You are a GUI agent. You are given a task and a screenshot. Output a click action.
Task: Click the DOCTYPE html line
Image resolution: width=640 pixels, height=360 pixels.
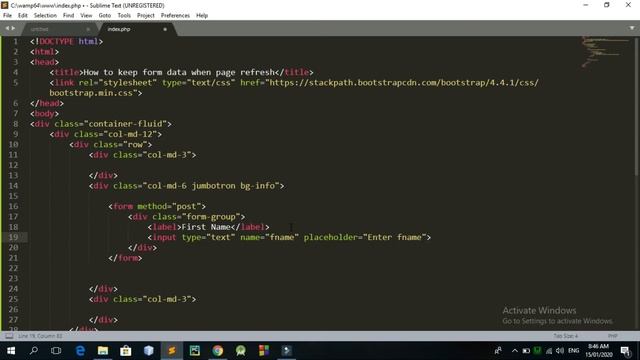pos(67,41)
